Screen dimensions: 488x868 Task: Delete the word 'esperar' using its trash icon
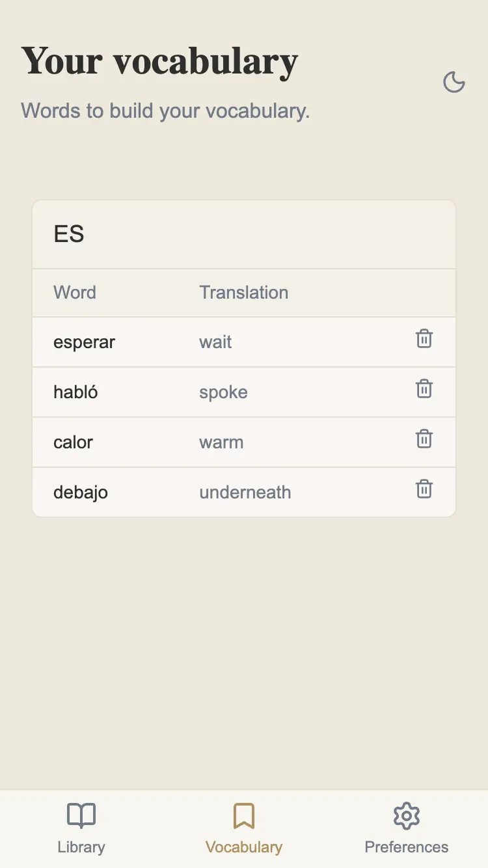pos(424,338)
